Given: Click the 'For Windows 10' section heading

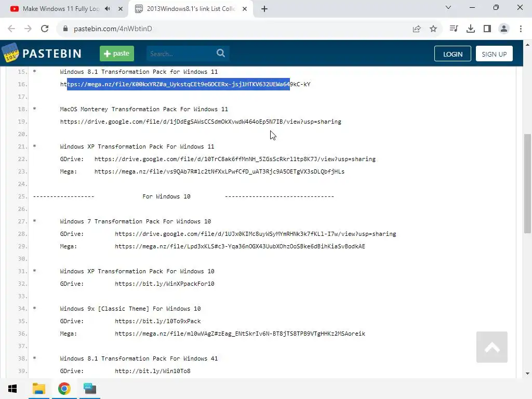Looking at the screenshot, I should 166,196.
